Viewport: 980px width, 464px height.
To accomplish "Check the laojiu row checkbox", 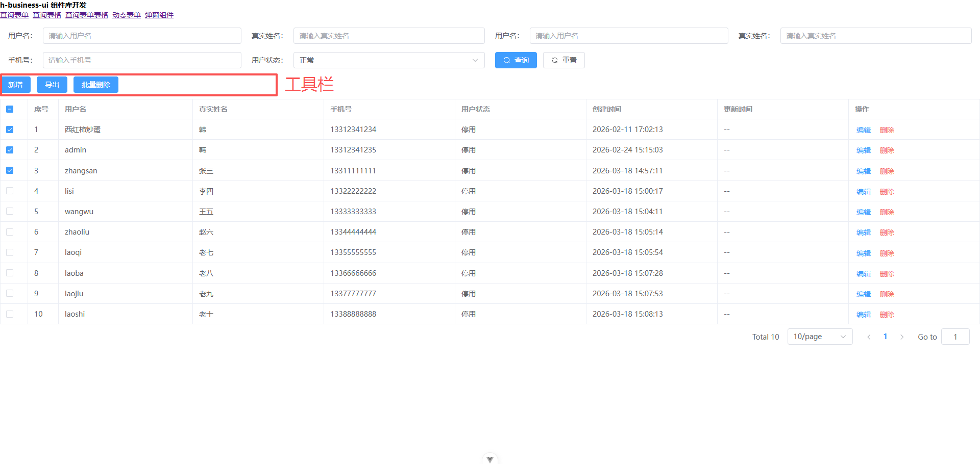I will point(10,293).
